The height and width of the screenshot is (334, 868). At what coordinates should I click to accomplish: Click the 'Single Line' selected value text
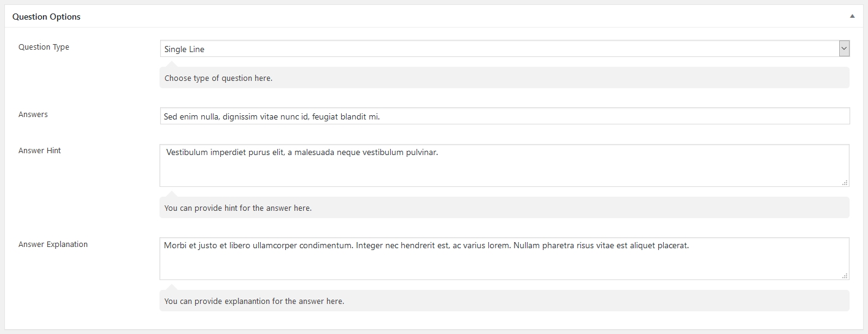185,49
